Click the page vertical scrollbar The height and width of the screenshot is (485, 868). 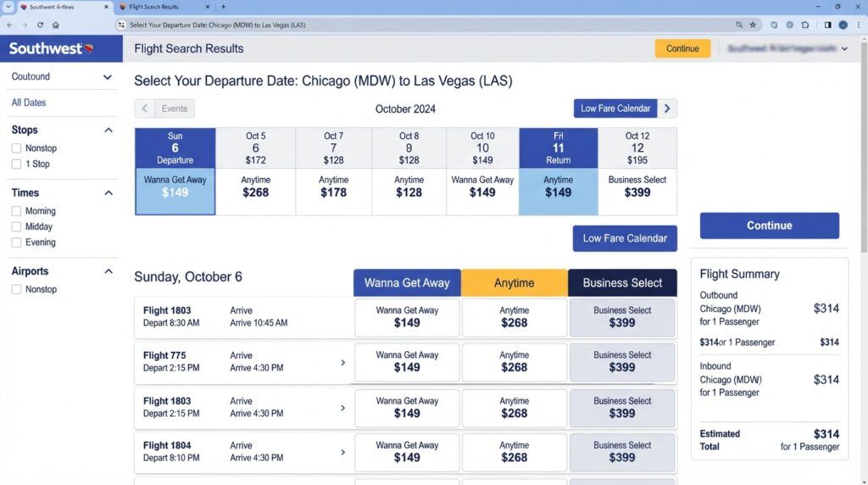coord(864,149)
